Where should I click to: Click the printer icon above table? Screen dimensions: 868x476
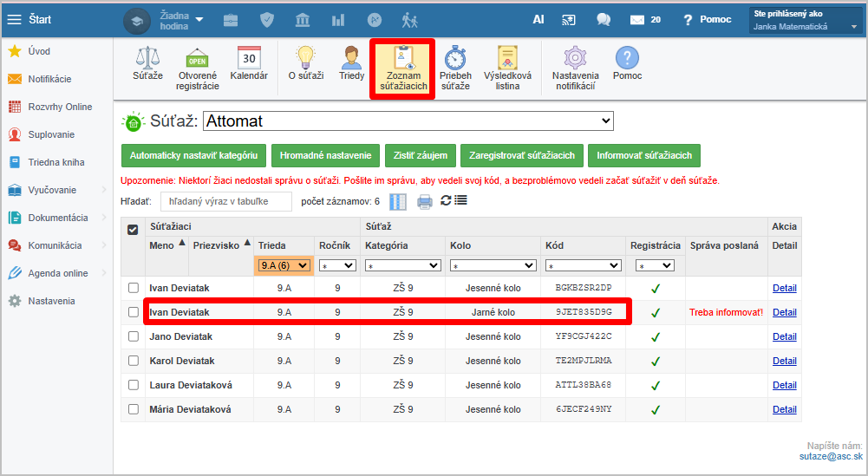(424, 202)
